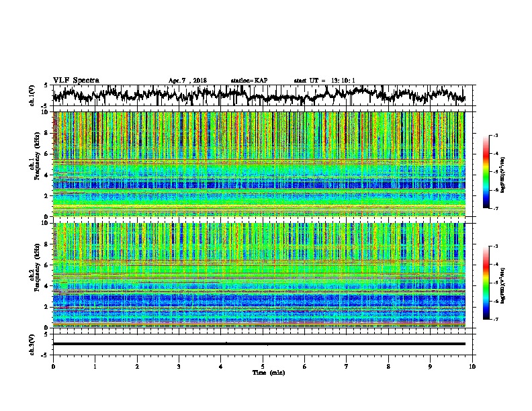Click the ch.3 flat voltage trace line
The width and height of the screenshot is (532, 411).
(x=259, y=344)
